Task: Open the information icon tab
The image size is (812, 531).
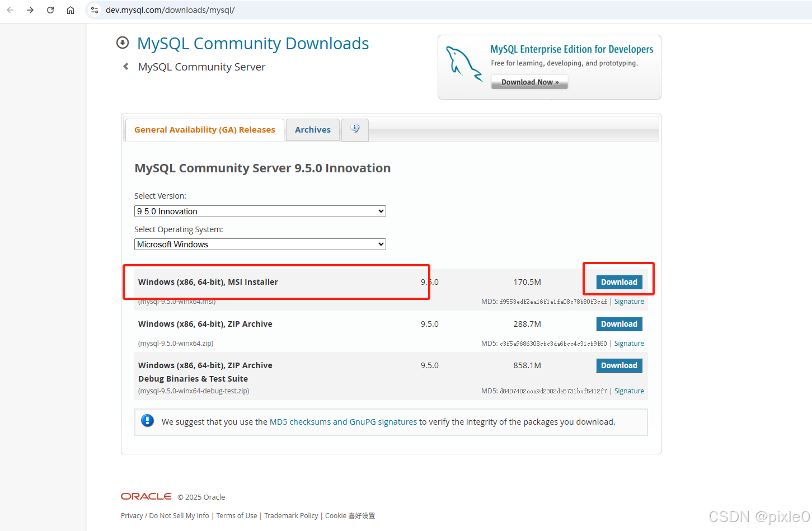Action: (355, 129)
